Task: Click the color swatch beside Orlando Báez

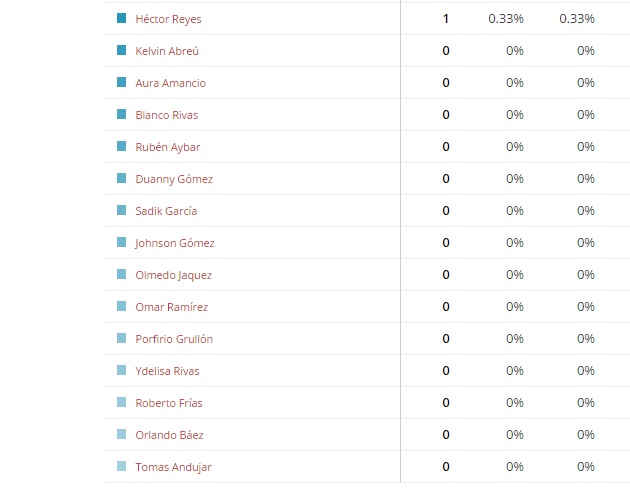Action: coord(121,434)
